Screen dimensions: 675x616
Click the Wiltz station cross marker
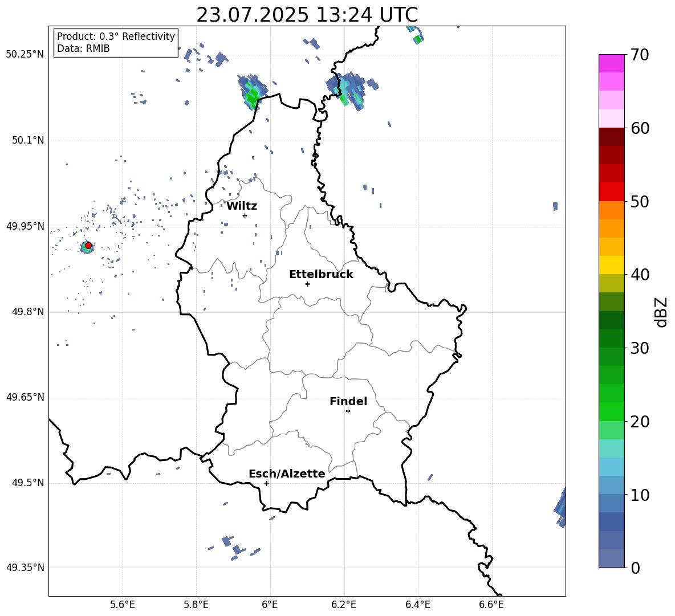245,215
